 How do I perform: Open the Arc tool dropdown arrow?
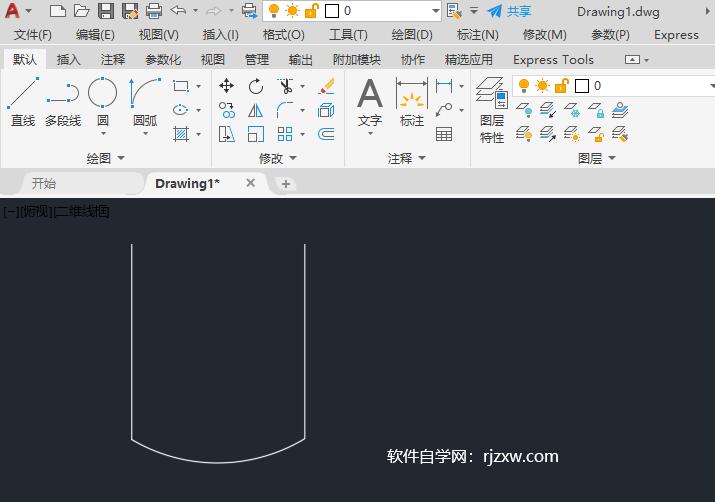coord(145,134)
